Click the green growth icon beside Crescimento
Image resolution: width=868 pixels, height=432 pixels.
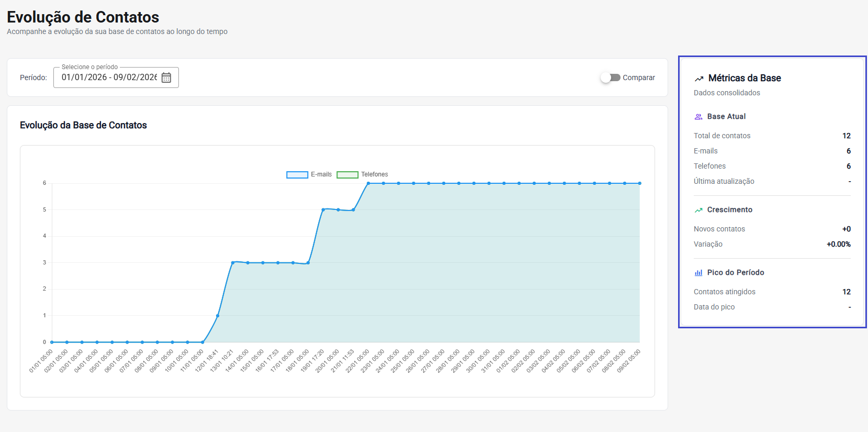pos(698,210)
